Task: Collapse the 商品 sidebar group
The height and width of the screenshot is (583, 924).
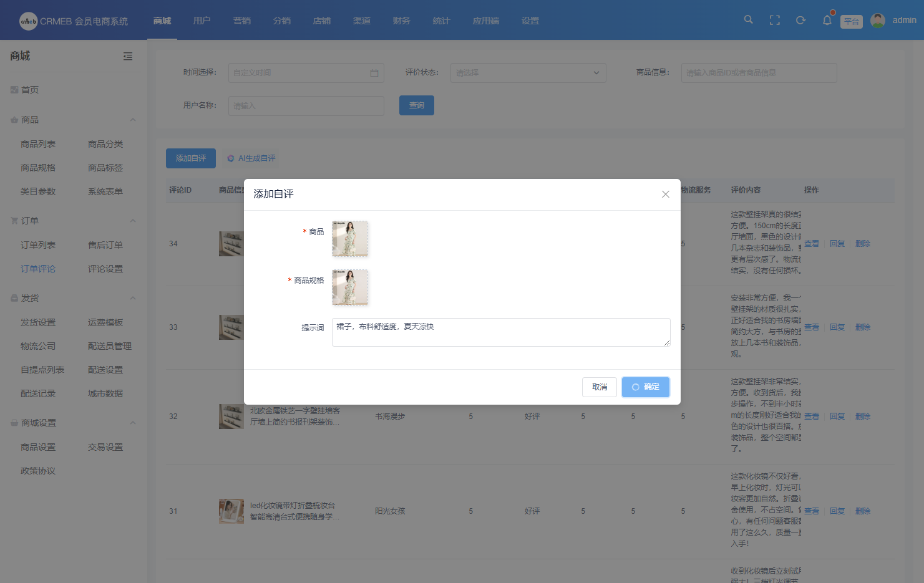Action: coord(132,120)
